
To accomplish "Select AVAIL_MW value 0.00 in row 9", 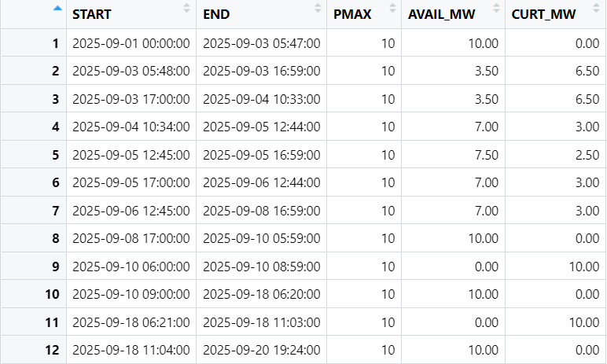I will coord(486,267).
